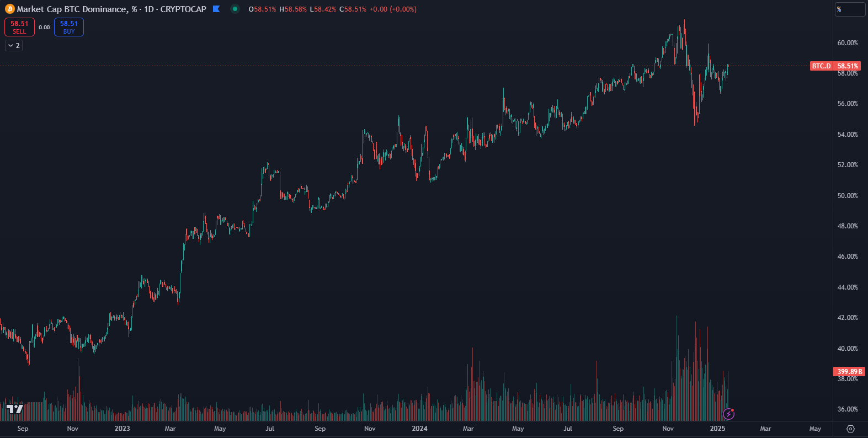Click the 36.00% price axis label
This screenshot has height=438, width=868.
[x=848, y=409]
